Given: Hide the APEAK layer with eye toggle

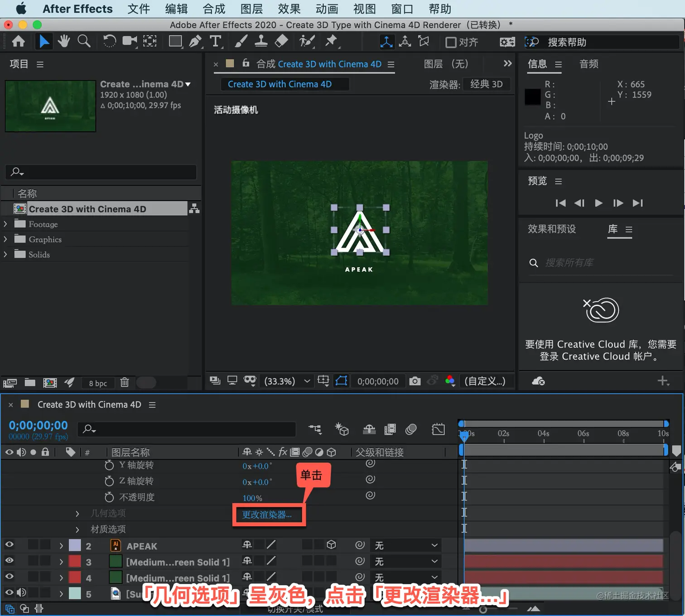Looking at the screenshot, I should [x=9, y=545].
